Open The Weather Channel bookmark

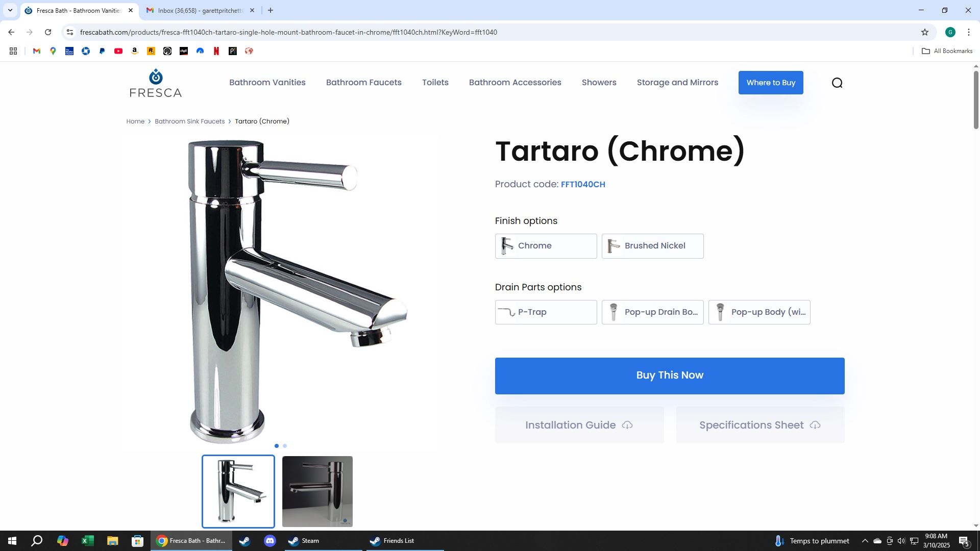[x=69, y=51]
